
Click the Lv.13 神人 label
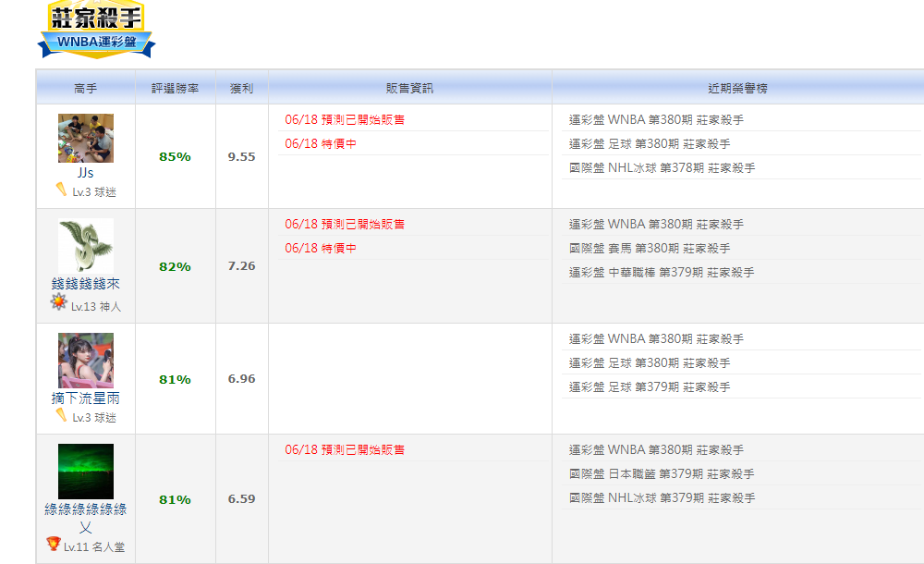pos(96,307)
